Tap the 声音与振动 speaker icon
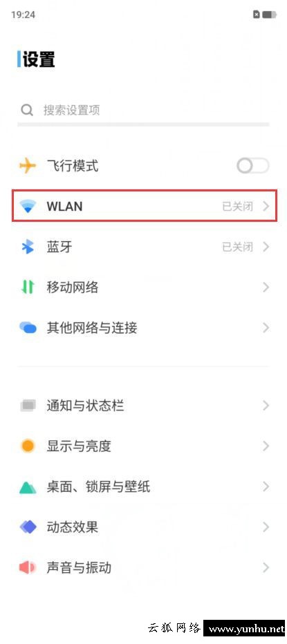The image size is (287, 644). [x=28, y=567]
